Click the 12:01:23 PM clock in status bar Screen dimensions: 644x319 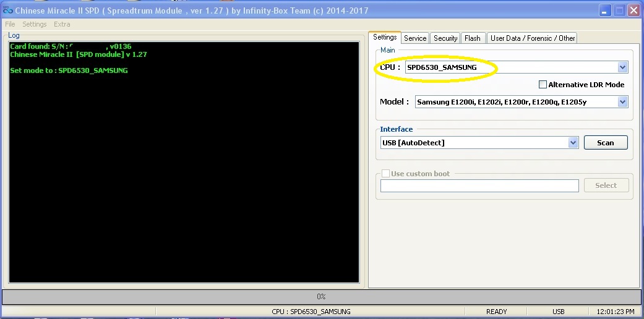(x=615, y=312)
